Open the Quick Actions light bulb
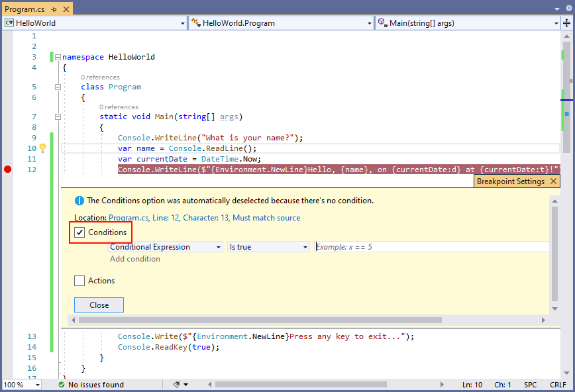575x392 pixels. point(42,148)
